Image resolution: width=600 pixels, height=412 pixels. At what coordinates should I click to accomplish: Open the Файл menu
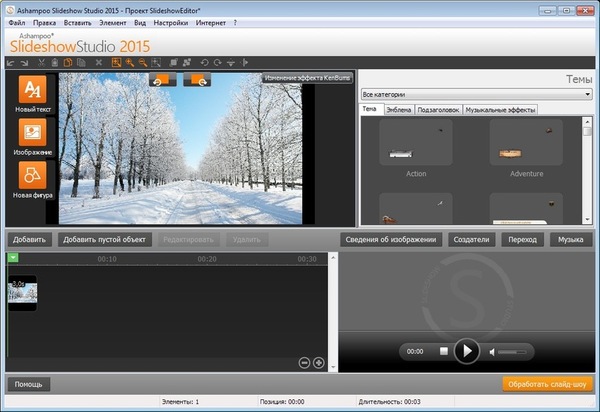[x=17, y=23]
